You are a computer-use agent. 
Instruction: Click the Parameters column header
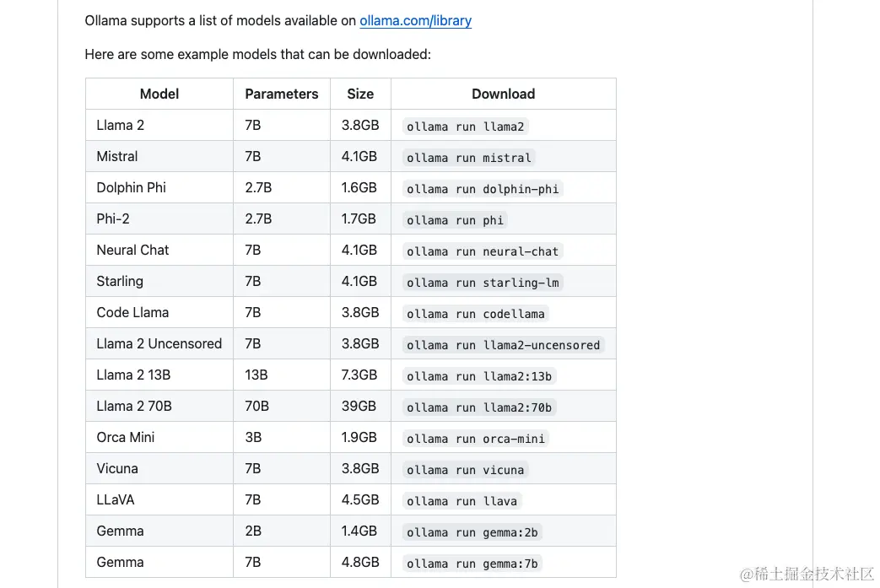[x=282, y=94]
